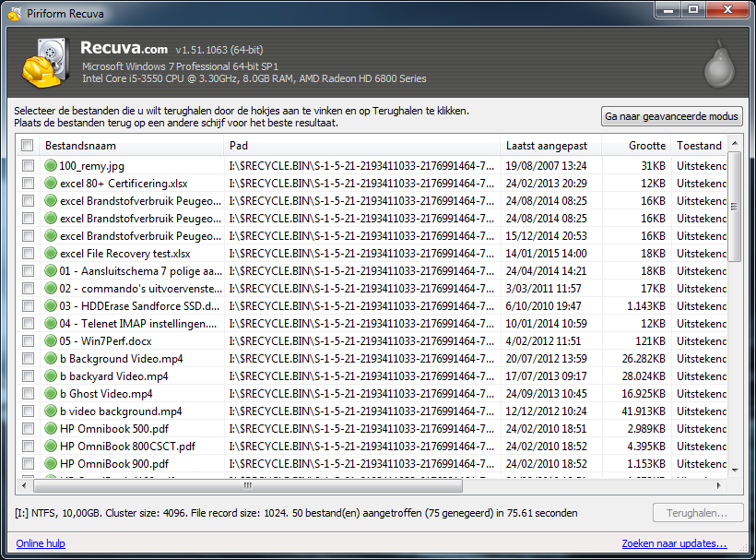Viewport: 756px width, 560px height.
Task: Click green status icon for b backyard Video.mp4
Action: [x=51, y=375]
